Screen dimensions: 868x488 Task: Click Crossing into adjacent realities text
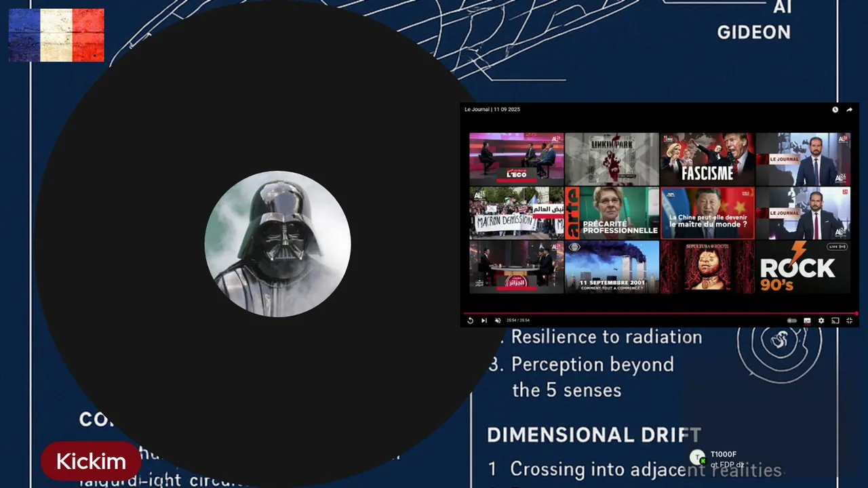click(x=645, y=469)
